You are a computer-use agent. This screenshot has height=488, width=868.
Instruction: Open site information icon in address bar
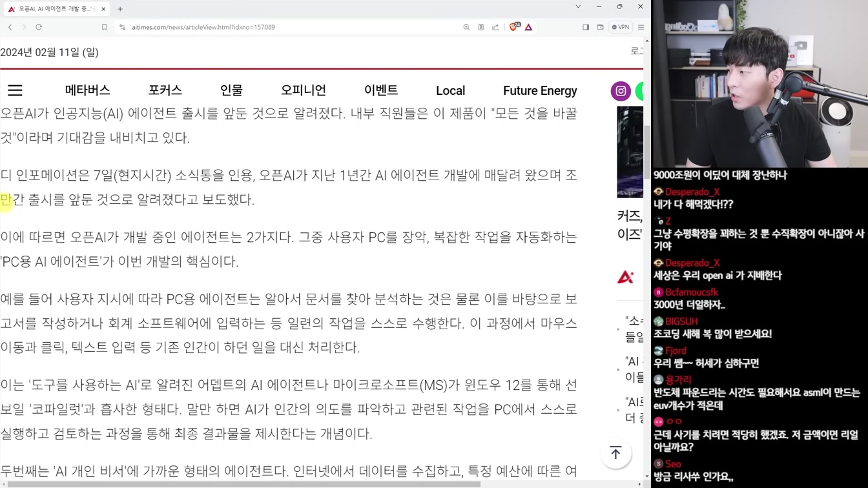[122, 27]
